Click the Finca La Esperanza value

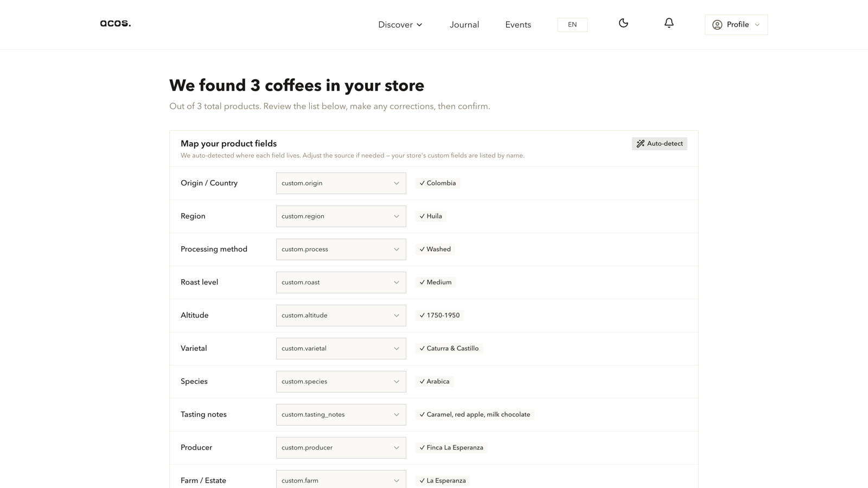451,448
